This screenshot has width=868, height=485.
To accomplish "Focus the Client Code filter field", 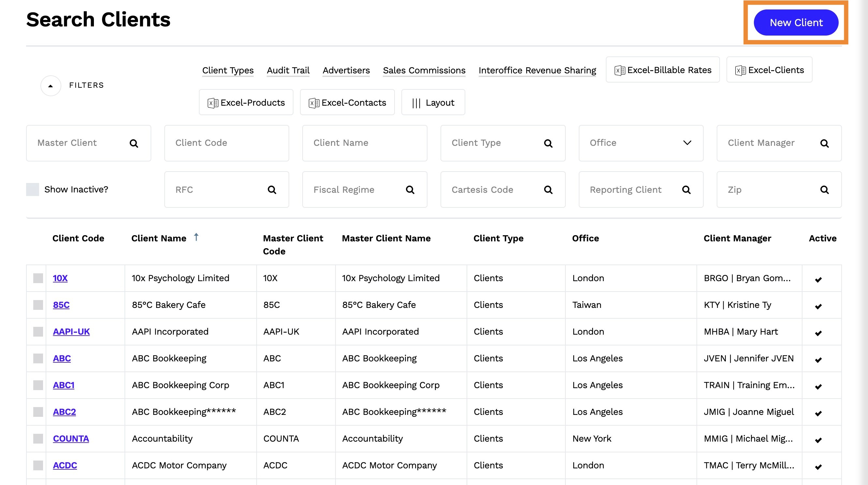I will pyautogui.click(x=226, y=143).
